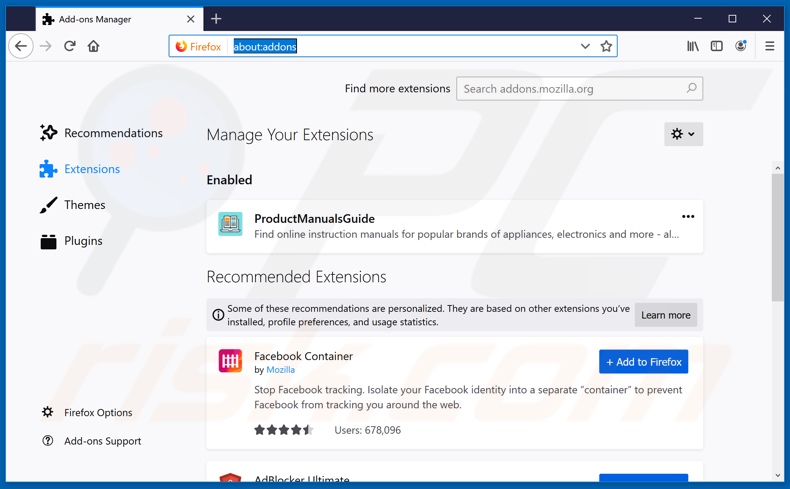Click the Extensions puzzle piece icon
The width and height of the screenshot is (790, 489).
[x=48, y=169]
